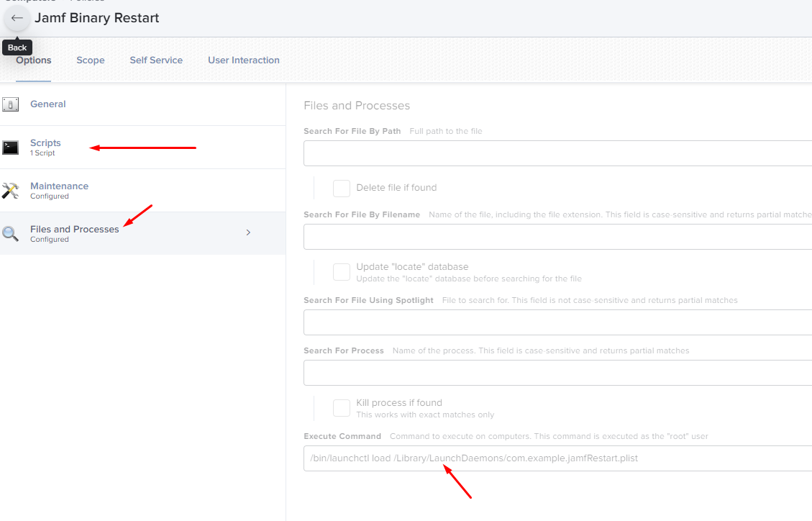Enable Kill process if found checkbox

tap(341, 408)
